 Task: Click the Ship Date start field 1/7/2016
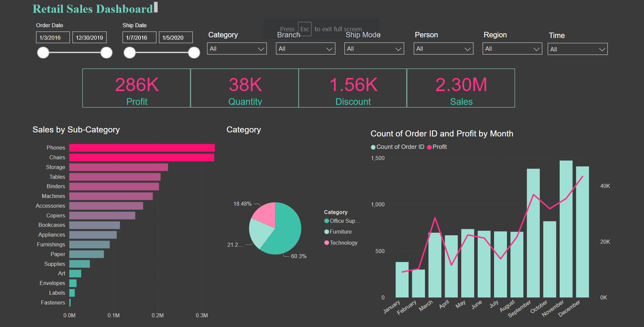coord(139,37)
